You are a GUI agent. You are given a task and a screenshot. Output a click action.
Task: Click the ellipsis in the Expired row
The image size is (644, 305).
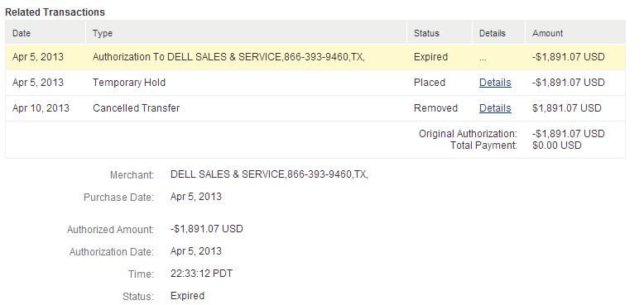pos(483,58)
